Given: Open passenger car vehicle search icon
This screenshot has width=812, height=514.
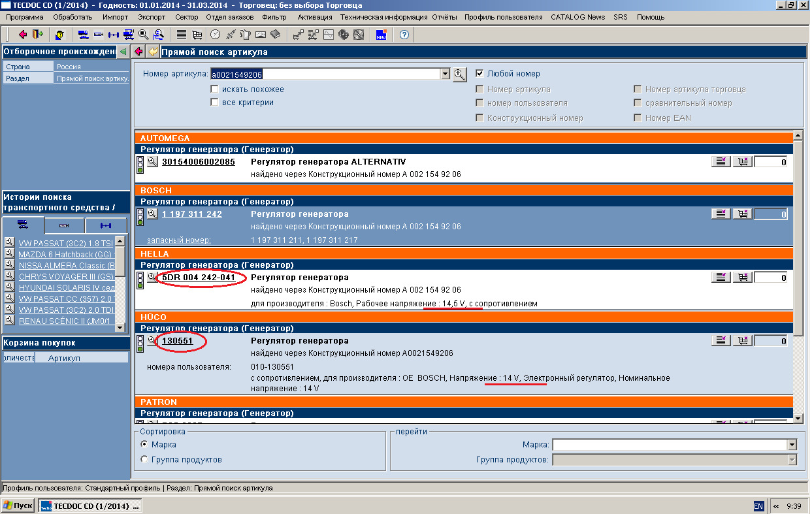Looking at the screenshot, I should pyautogui.click(x=83, y=35).
